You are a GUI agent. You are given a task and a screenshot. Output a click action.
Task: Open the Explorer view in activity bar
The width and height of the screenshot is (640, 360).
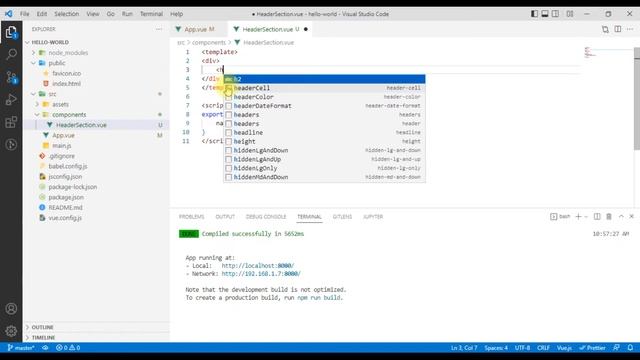pos(11,32)
